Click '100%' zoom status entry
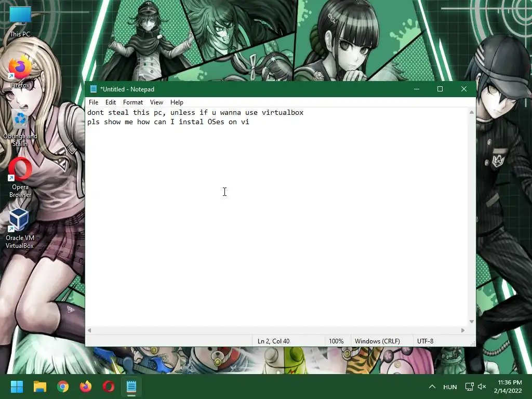Image resolution: width=532 pixels, height=399 pixels. click(x=336, y=341)
